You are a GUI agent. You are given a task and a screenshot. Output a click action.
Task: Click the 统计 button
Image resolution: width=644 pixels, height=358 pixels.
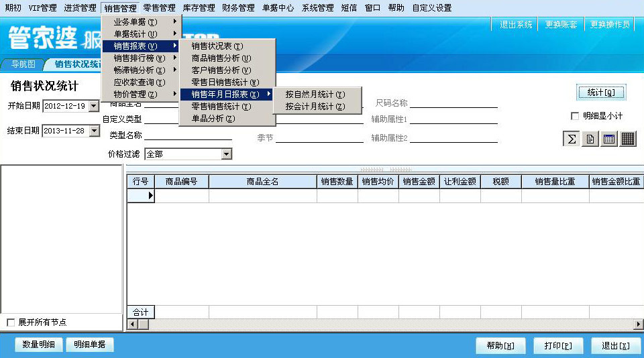click(600, 93)
